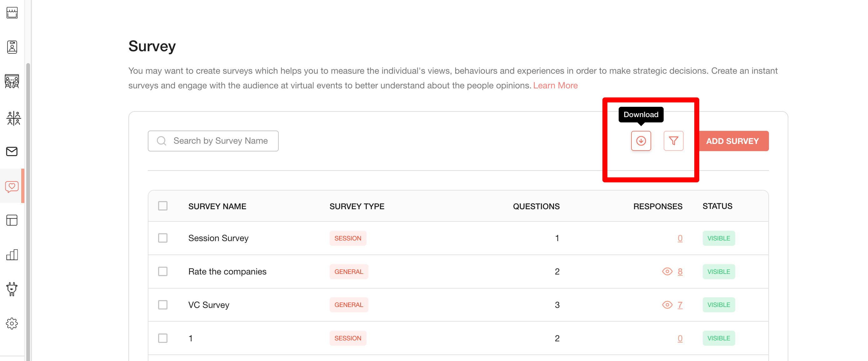Open response count 8 for Rate the companies
This screenshot has width=868, height=361.
[x=680, y=271]
